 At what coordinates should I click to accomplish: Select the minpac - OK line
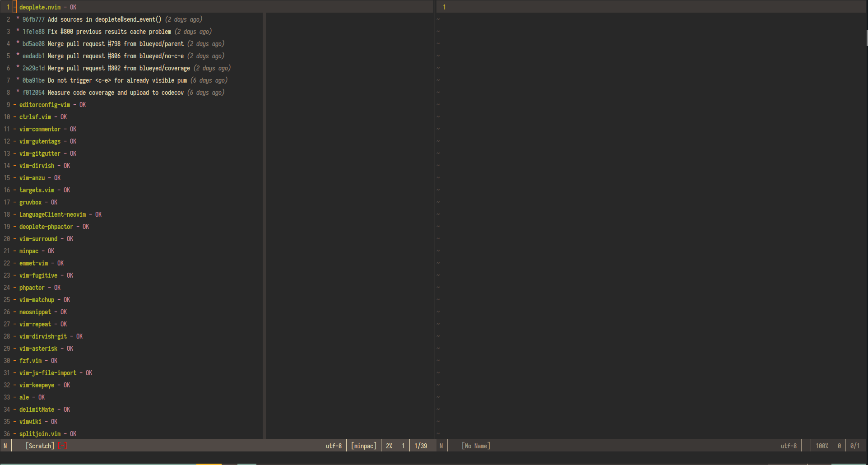pyautogui.click(x=34, y=251)
